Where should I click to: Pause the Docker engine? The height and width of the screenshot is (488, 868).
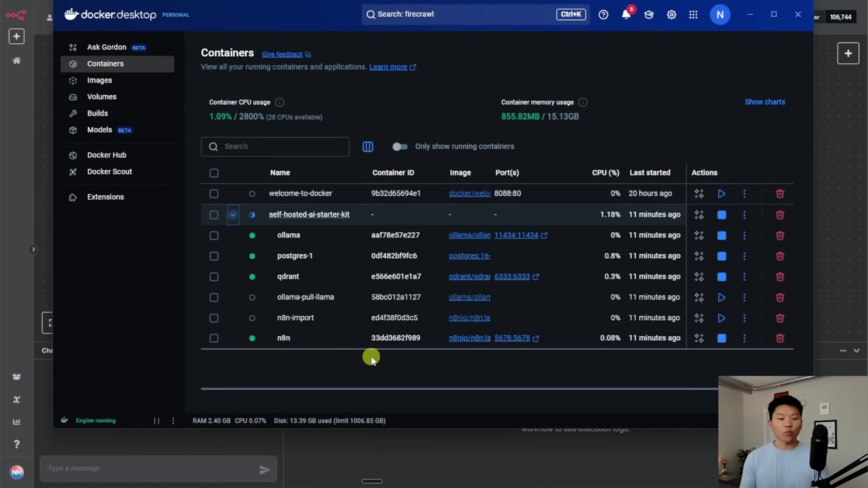(156, 421)
